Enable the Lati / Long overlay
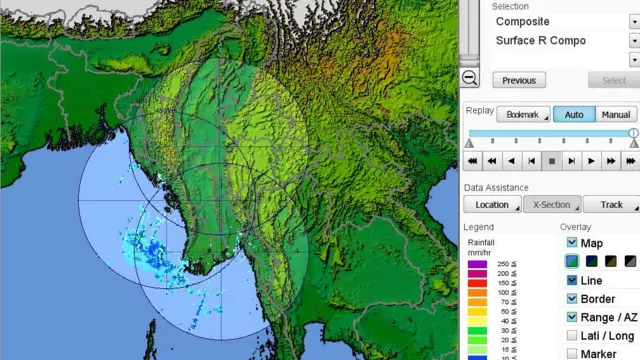This screenshot has height=360, width=640. (x=572, y=336)
